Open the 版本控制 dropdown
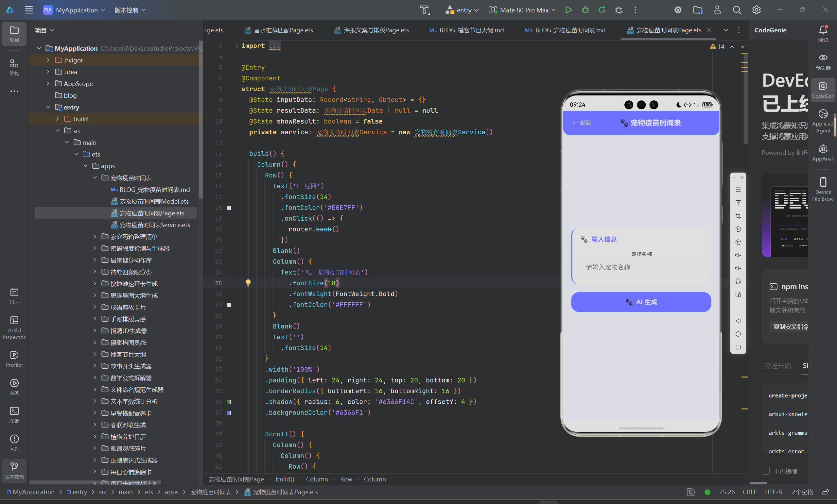 (130, 10)
